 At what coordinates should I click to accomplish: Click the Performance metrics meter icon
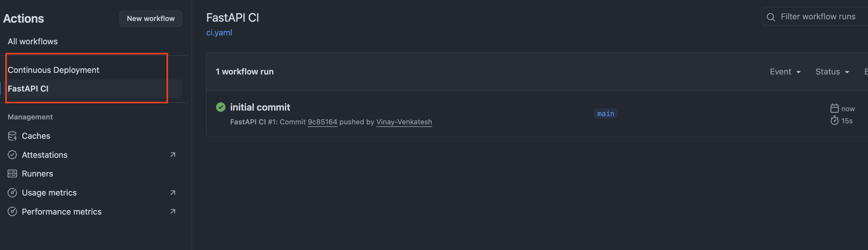pyautogui.click(x=12, y=212)
